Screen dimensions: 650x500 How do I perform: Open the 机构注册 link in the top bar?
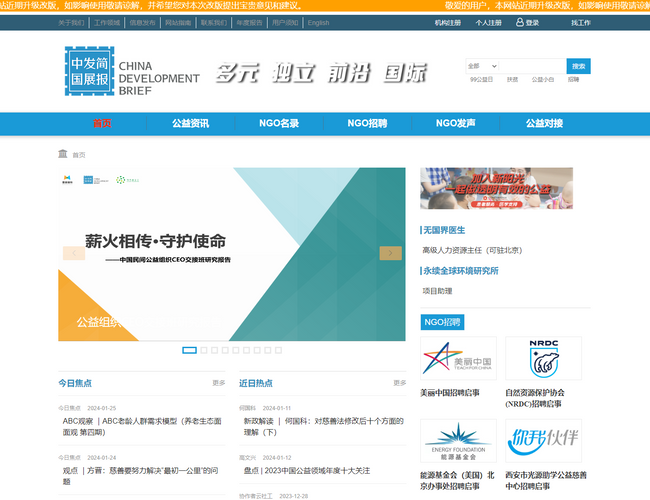pyautogui.click(x=447, y=22)
